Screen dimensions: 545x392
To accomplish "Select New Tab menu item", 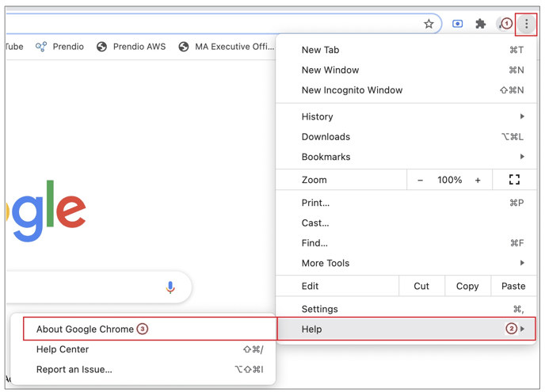I will [x=406, y=50].
